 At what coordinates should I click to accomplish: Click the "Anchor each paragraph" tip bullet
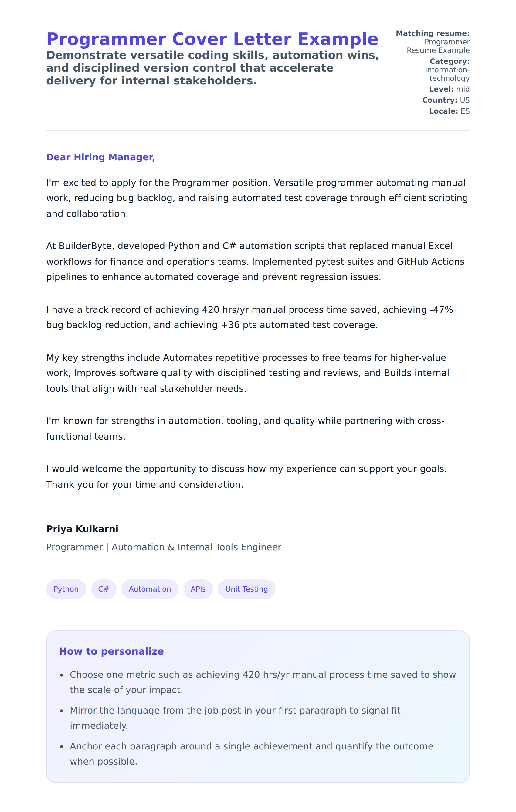tap(251, 754)
